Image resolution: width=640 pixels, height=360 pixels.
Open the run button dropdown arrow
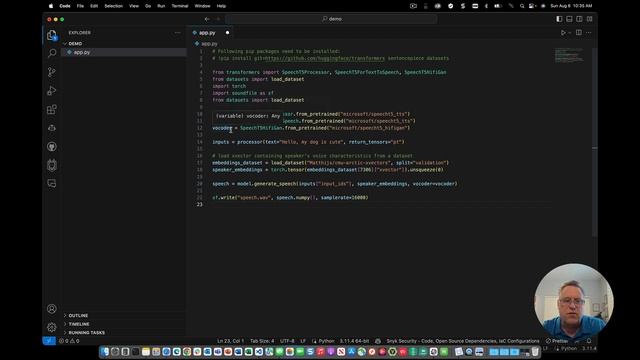(570, 33)
